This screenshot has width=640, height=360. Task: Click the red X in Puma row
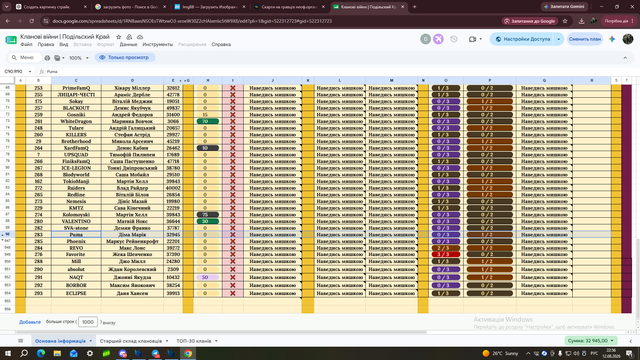point(233,235)
